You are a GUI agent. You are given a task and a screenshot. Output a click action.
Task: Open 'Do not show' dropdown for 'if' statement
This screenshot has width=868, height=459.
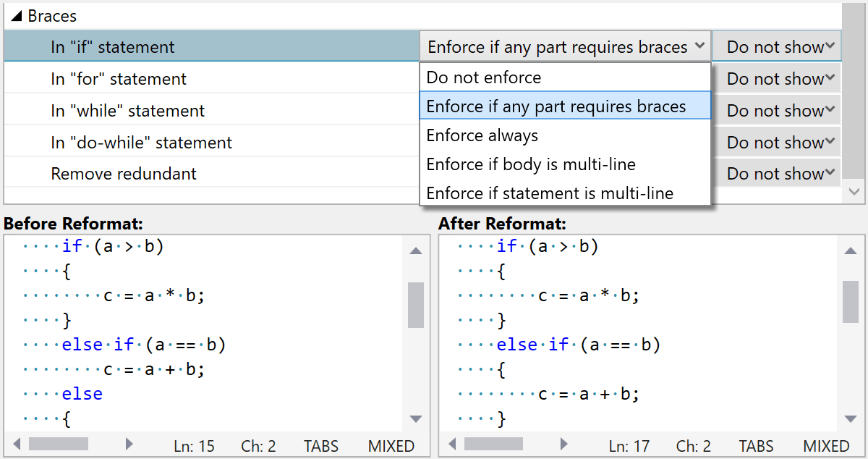click(x=777, y=47)
